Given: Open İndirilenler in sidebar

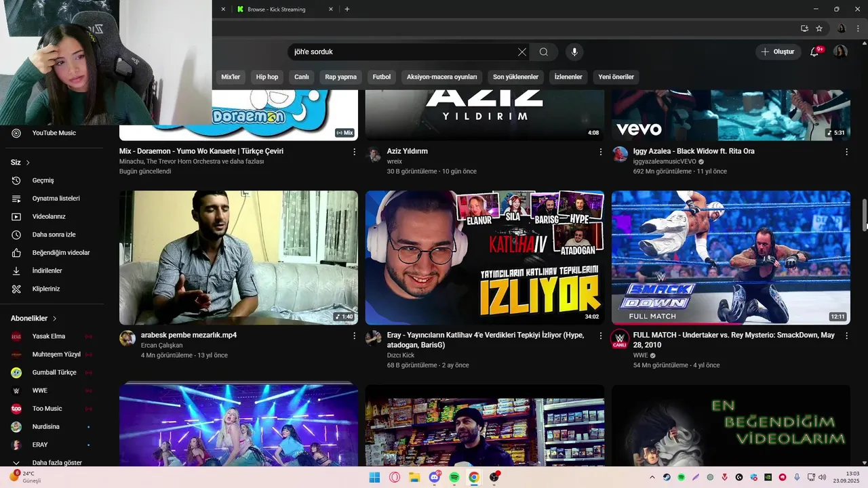Looking at the screenshot, I should (53, 270).
